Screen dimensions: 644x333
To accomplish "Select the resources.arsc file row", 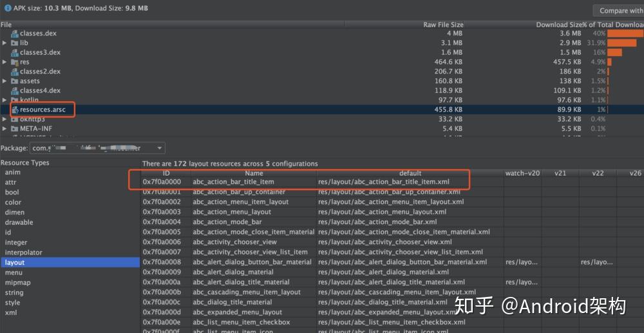I will click(x=322, y=109).
